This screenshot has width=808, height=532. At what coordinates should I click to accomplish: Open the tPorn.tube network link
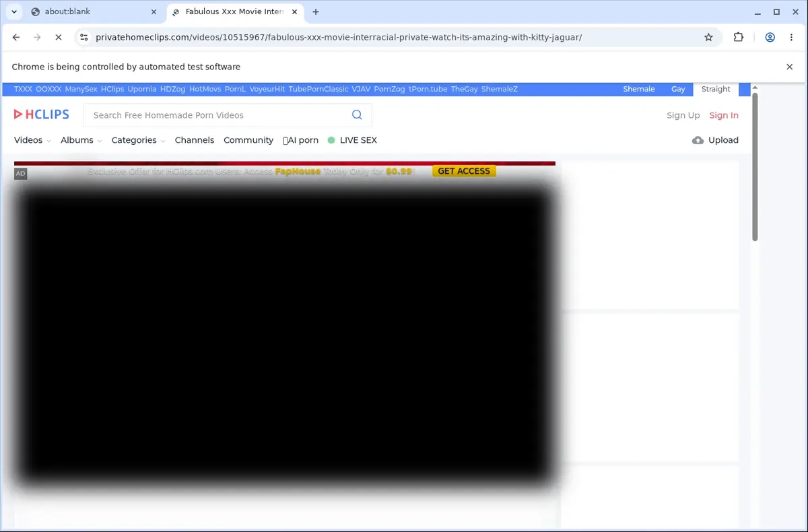coord(428,89)
